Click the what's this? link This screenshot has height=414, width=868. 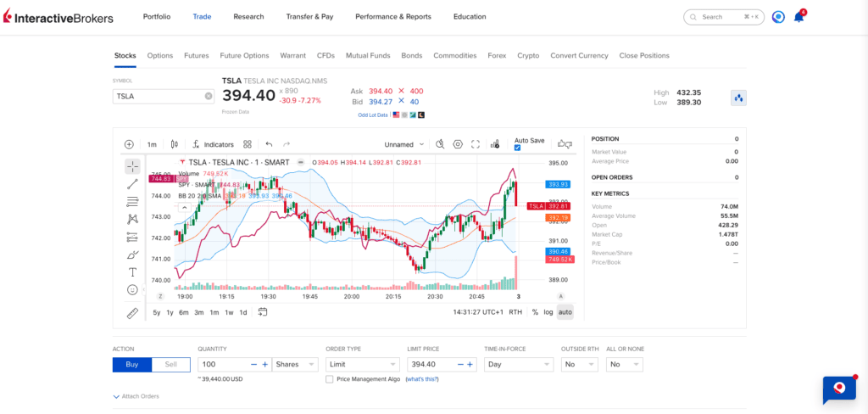[x=422, y=379]
